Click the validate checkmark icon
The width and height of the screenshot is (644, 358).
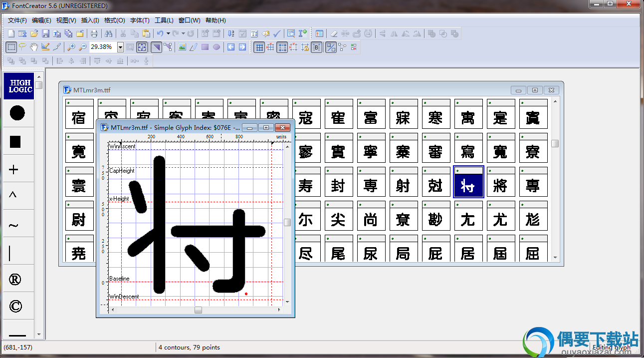pyautogui.click(x=277, y=33)
